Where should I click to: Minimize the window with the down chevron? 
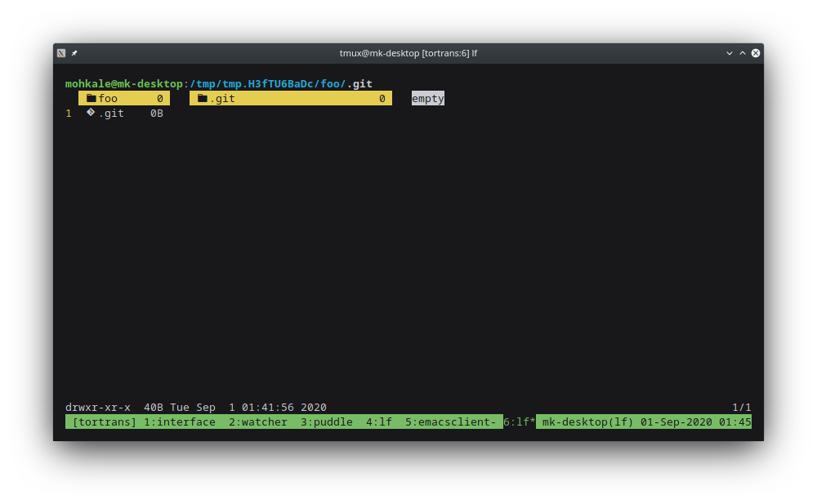point(730,53)
